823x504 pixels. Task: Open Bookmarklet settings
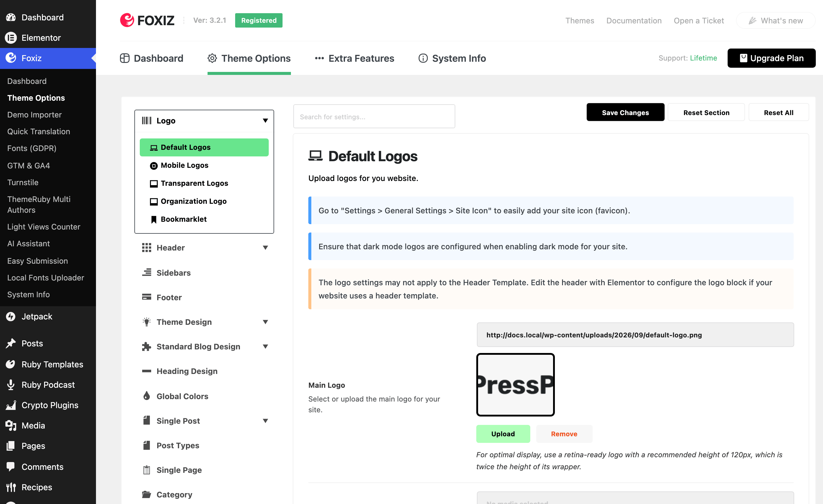204,219
